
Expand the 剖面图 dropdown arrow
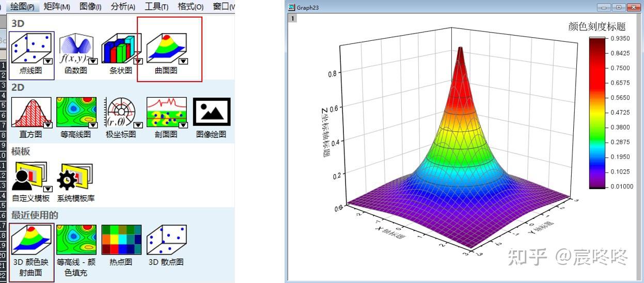(183, 124)
